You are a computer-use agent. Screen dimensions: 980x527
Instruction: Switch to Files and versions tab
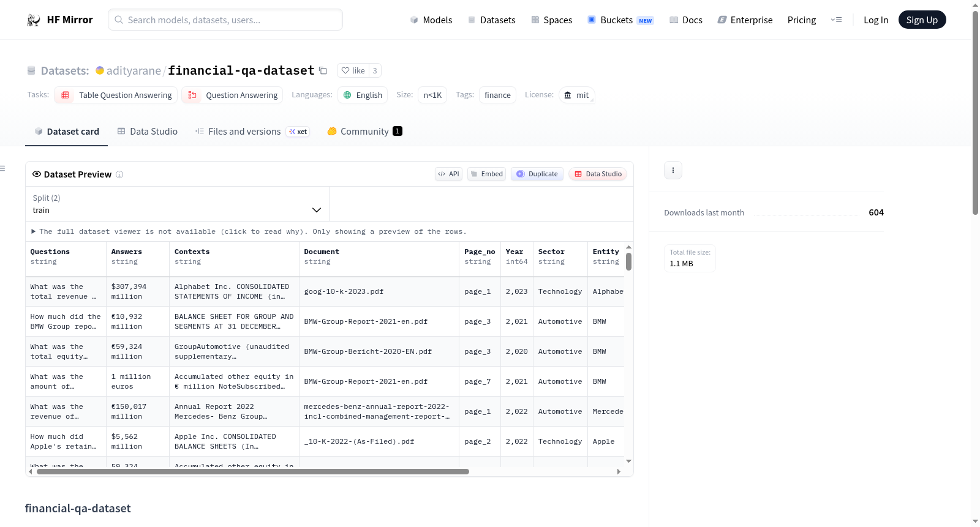[x=252, y=132]
